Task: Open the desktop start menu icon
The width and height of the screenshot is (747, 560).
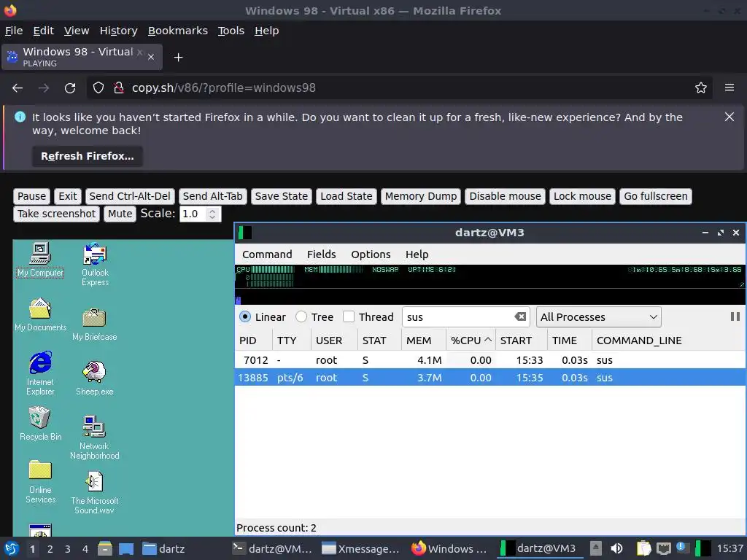Action: [x=12, y=548]
